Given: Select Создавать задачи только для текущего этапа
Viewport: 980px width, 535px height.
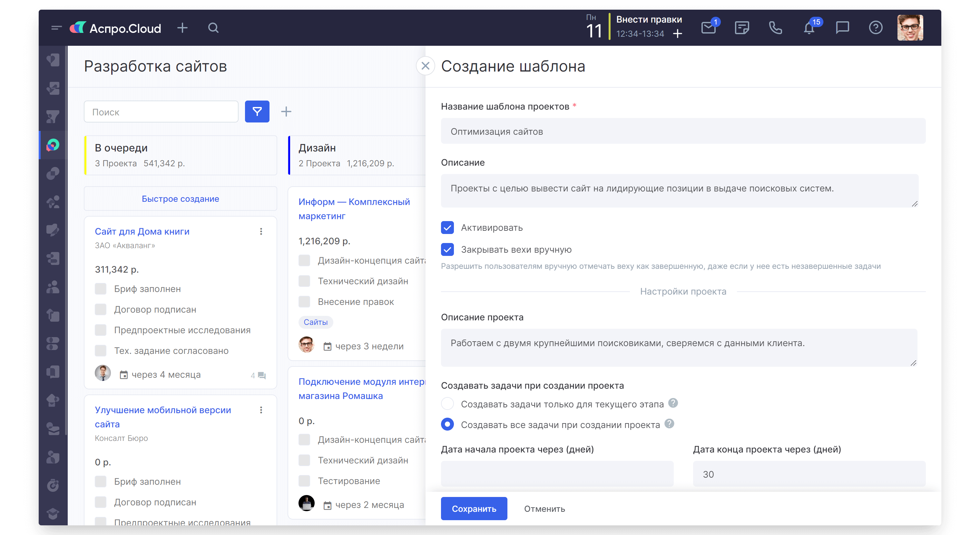Looking at the screenshot, I should point(447,404).
